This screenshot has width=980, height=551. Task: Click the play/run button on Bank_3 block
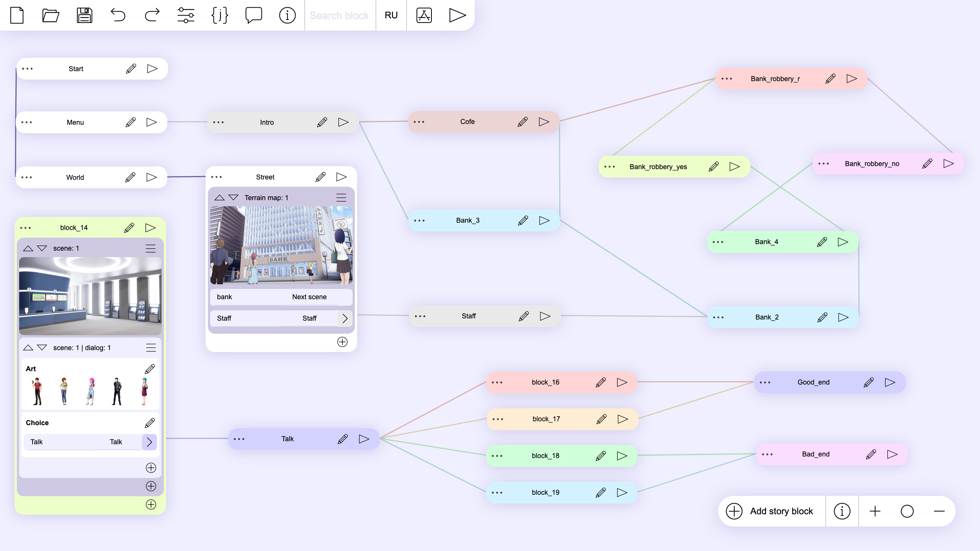[544, 220]
